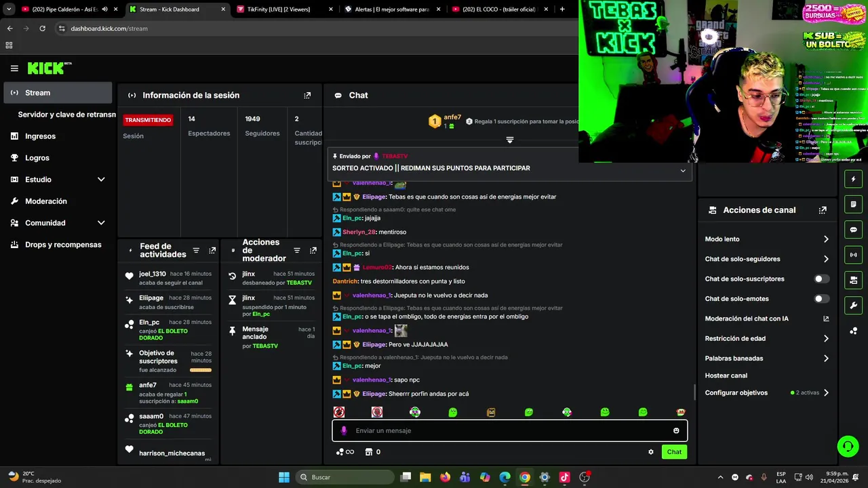Open Palabras baneadas settings
The image size is (868, 488).
tap(767, 359)
